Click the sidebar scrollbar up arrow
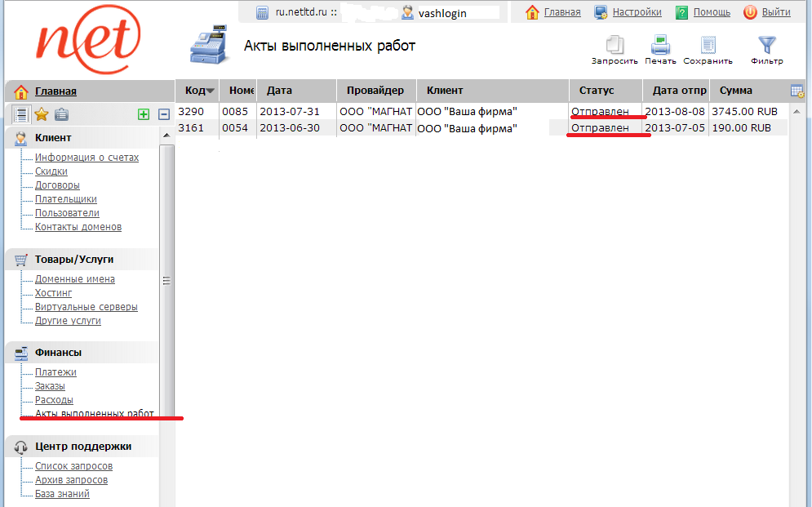Image resolution: width=812 pixels, height=507 pixels. pos(166,134)
